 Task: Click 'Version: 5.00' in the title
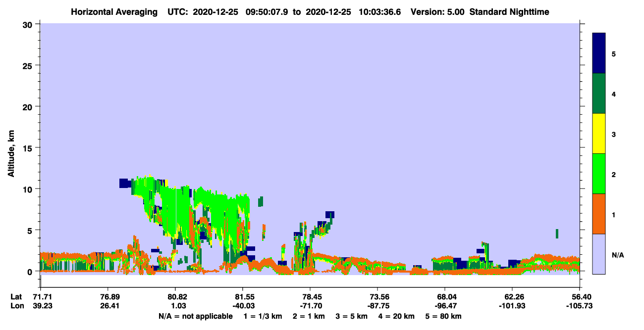(x=437, y=12)
